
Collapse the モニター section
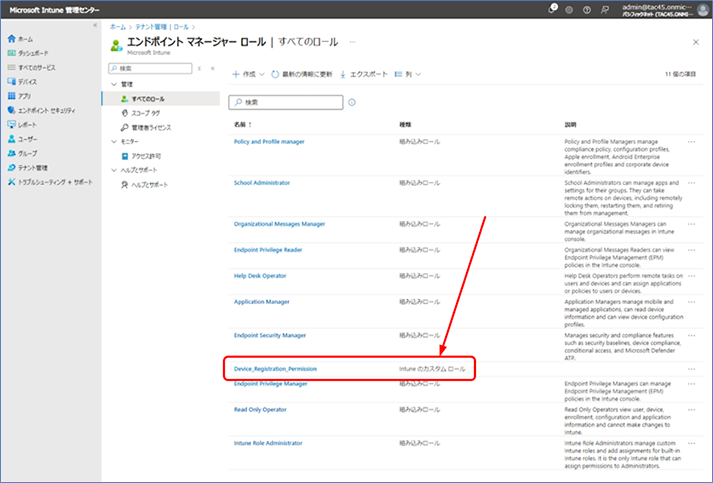[114, 141]
